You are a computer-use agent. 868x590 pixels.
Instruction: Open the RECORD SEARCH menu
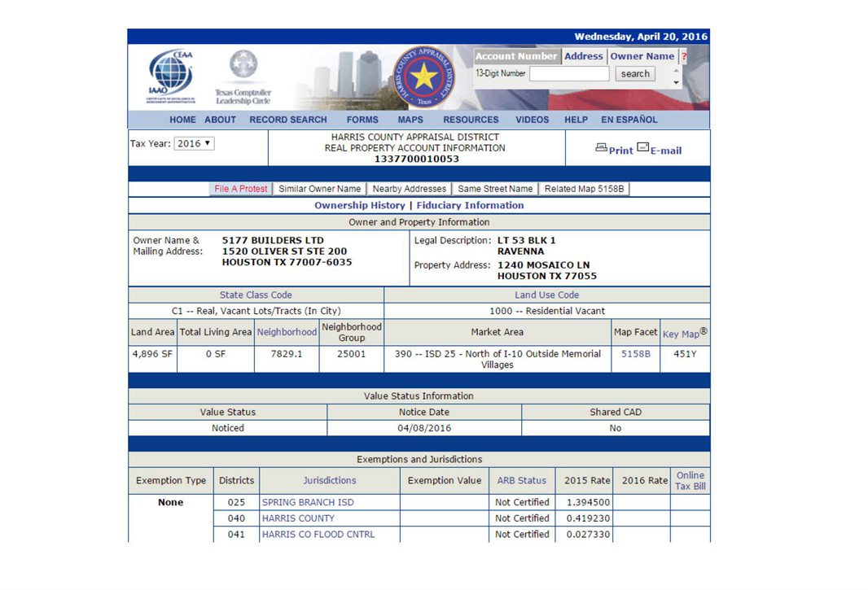coord(287,120)
